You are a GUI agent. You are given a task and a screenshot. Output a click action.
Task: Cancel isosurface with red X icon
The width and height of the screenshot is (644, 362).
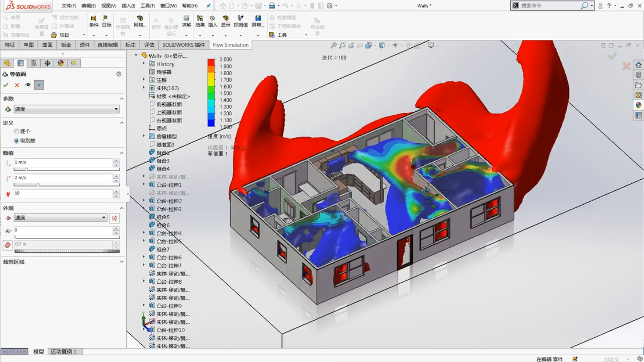[x=17, y=85]
